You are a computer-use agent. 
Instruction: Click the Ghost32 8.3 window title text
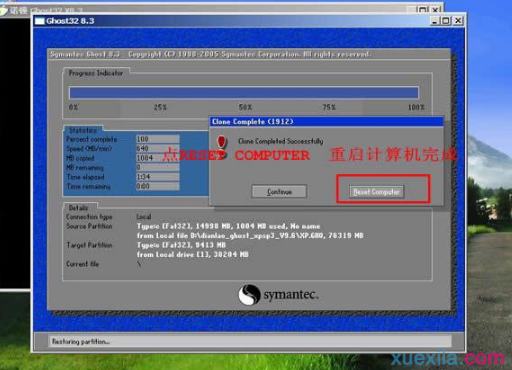(70, 21)
